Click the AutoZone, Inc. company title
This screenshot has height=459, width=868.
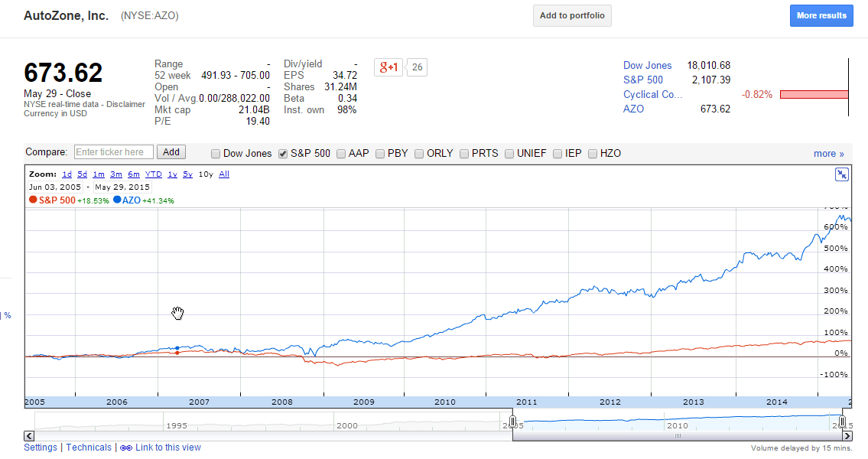point(66,16)
